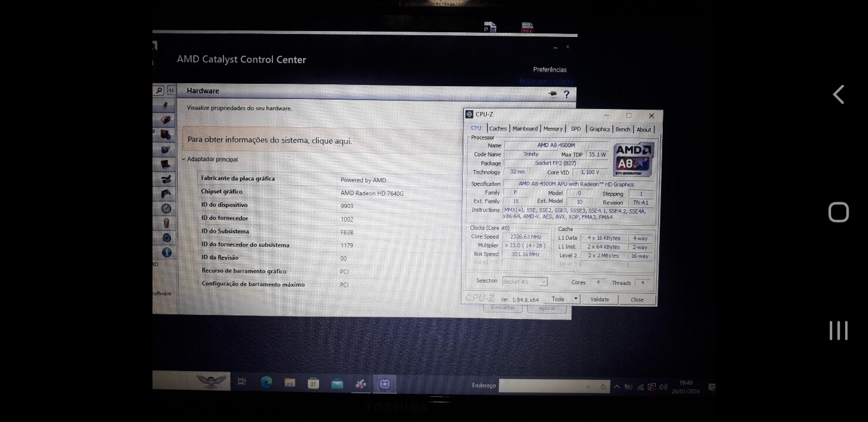Open File Explorer from the taskbar
Screen dimensions: 868x422
pos(290,383)
